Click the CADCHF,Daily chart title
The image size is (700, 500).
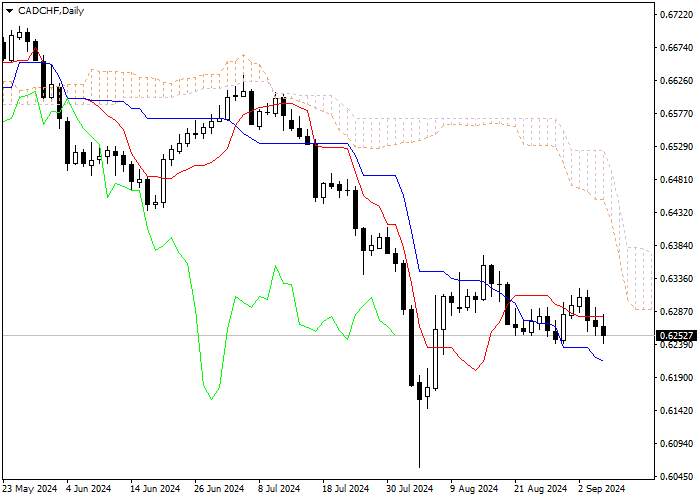tap(51, 11)
